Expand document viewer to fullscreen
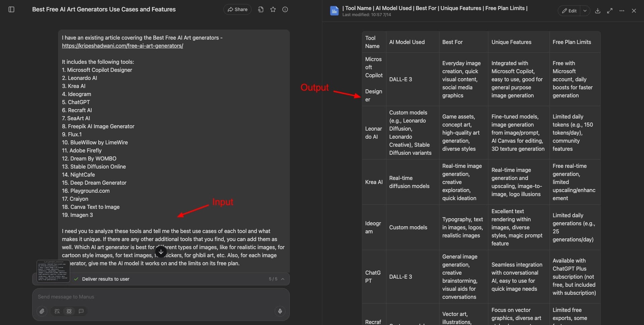Screen dimensions: 644x325 coord(610,11)
